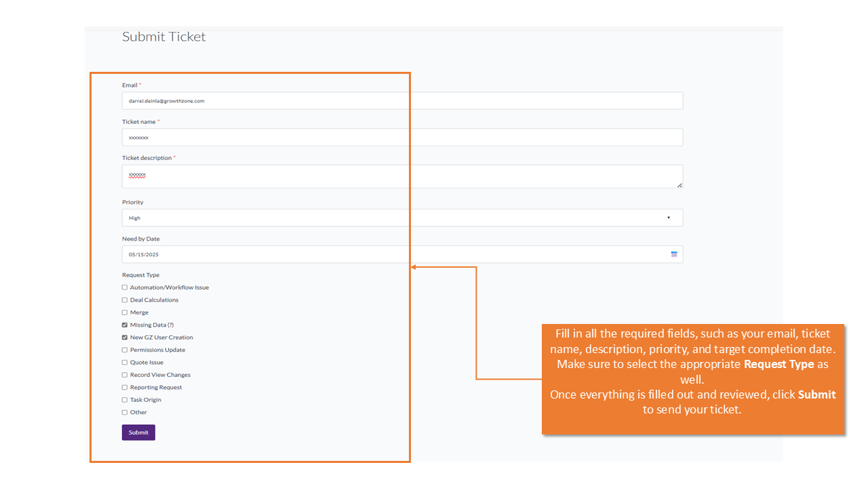Screen dimensions: 868x488
Task: Enable the Permissions Update checkbox
Action: 125,350
